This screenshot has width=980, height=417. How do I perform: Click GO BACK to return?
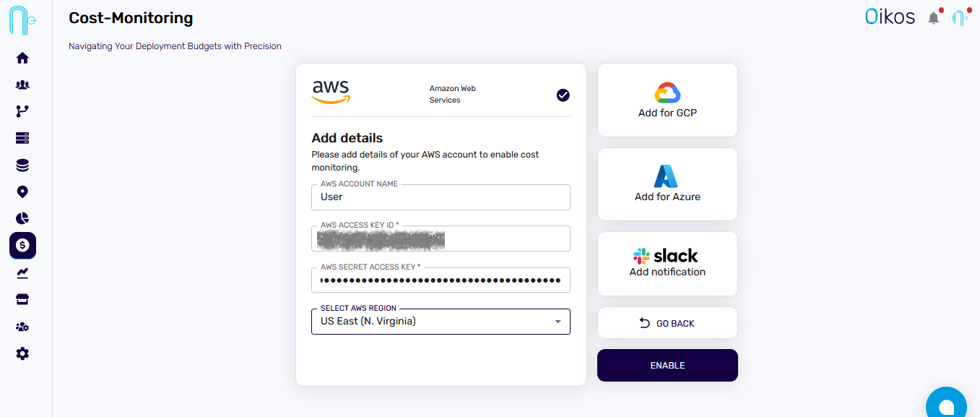[x=667, y=322]
